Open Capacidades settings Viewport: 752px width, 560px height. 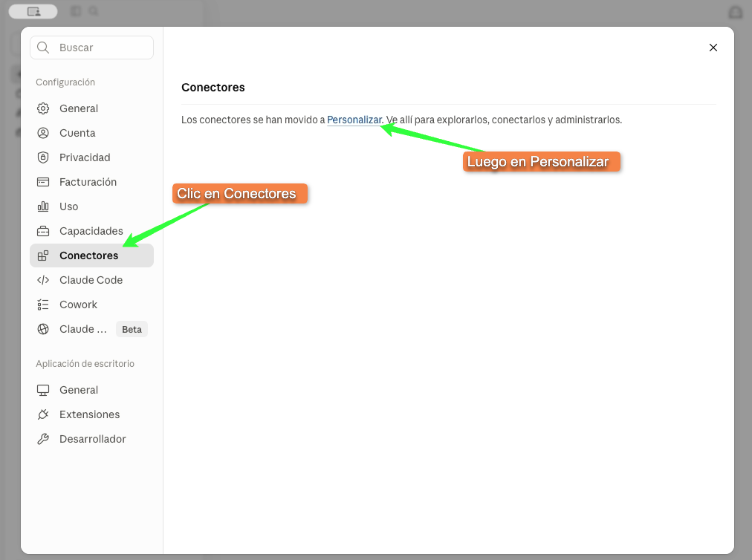click(91, 231)
